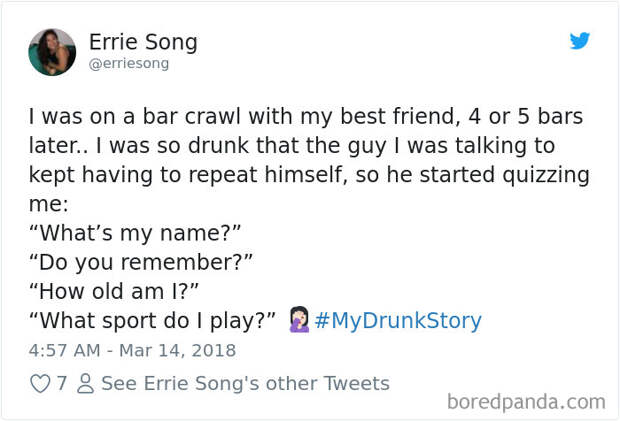Open Errie Song's profile picture
Viewport: 620px width, 421px height.
(52, 52)
